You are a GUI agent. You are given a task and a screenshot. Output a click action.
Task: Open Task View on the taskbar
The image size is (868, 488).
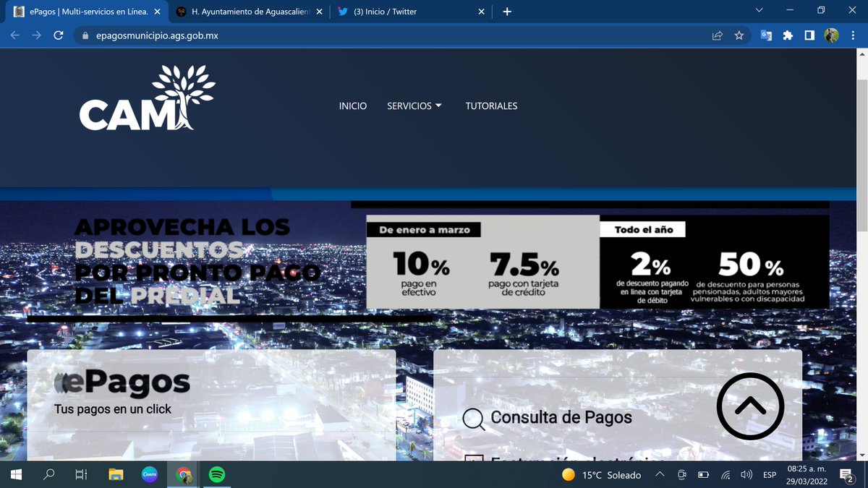[x=82, y=475]
